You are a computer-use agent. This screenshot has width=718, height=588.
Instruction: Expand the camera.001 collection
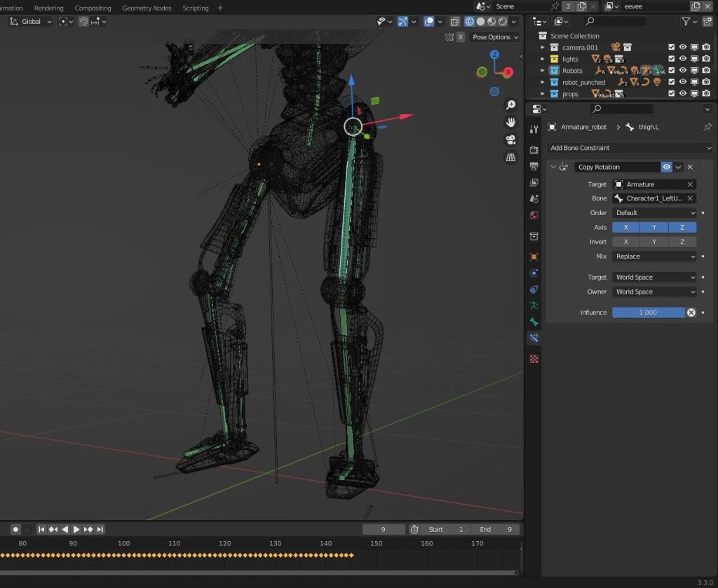(x=543, y=47)
